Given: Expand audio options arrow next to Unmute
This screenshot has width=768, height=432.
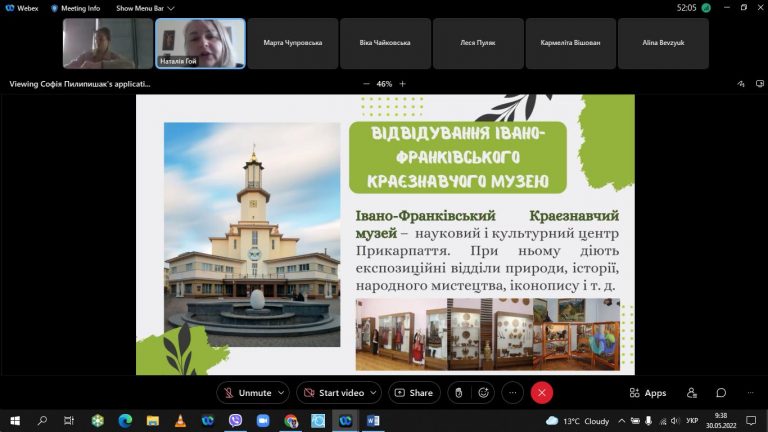Looking at the screenshot, I should [282, 393].
